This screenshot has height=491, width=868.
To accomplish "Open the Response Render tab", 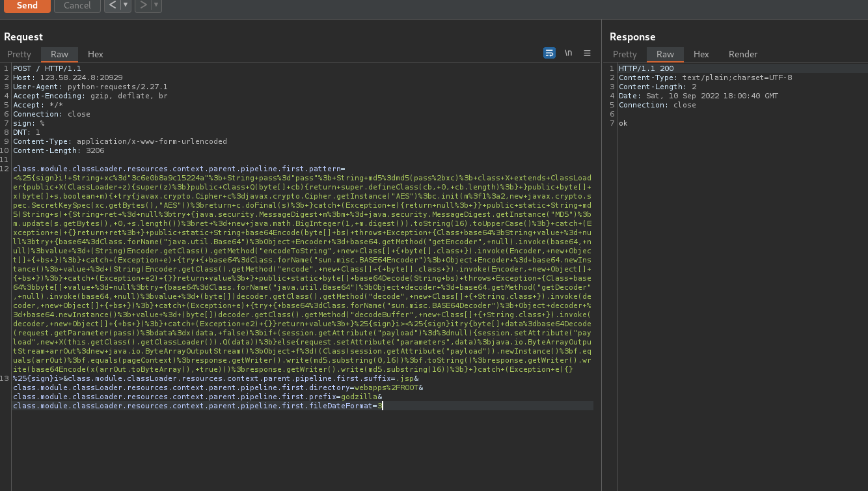I will [743, 54].
